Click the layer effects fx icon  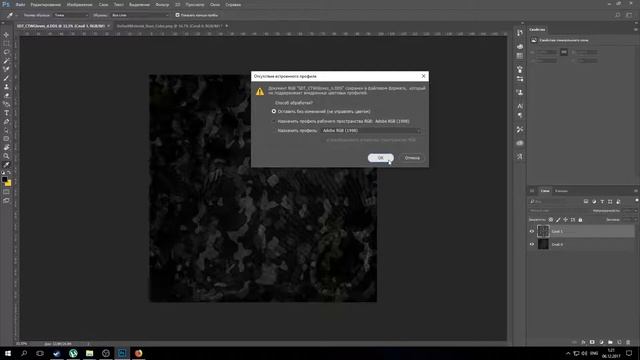pyautogui.click(x=583, y=342)
